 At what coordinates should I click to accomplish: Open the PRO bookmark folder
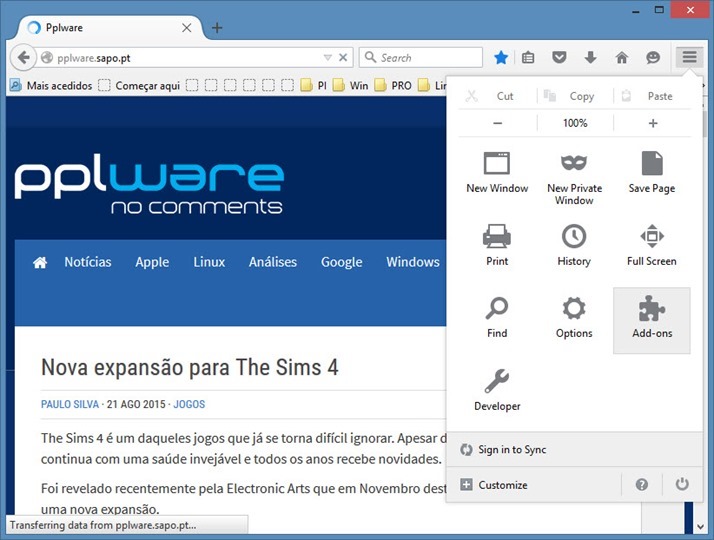pos(393,85)
